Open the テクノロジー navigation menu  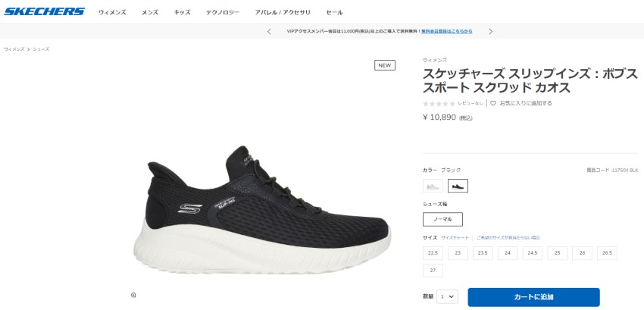click(x=223, y=12)
